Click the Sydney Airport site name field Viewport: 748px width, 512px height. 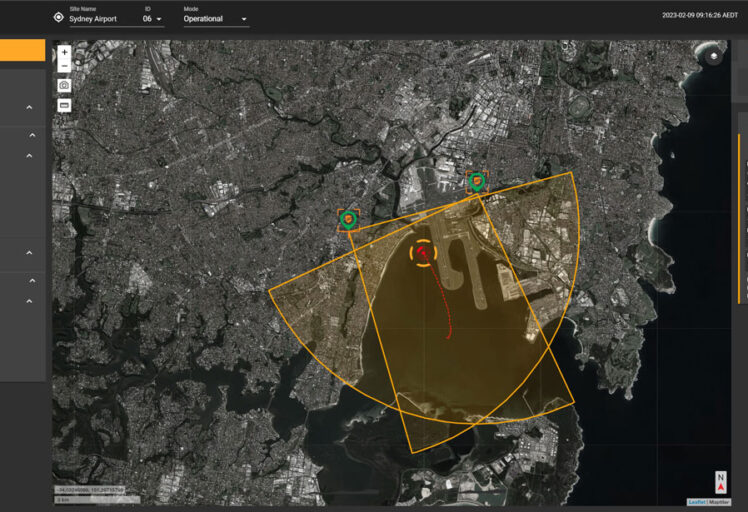94,19
